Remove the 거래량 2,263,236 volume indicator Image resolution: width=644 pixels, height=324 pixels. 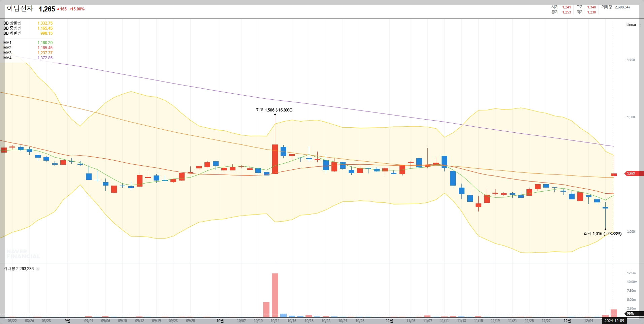point(38,269)
